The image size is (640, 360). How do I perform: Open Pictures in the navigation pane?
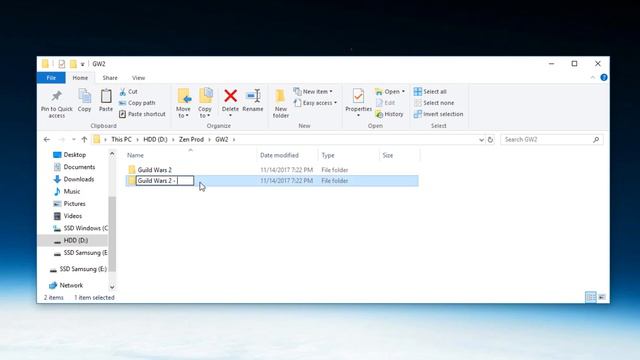69,204
